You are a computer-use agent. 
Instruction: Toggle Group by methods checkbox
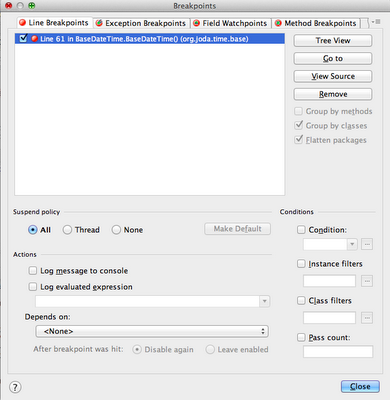pos(299,111)
